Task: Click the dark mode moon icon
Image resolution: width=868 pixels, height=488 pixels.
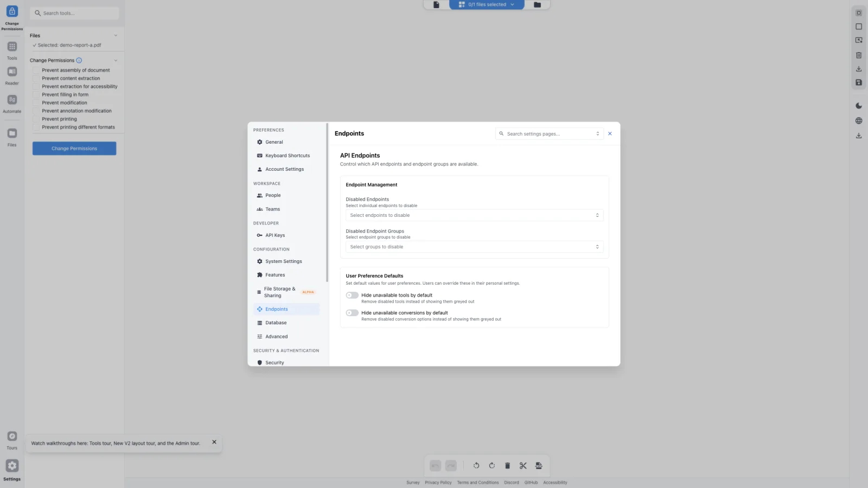Action: 859,106
